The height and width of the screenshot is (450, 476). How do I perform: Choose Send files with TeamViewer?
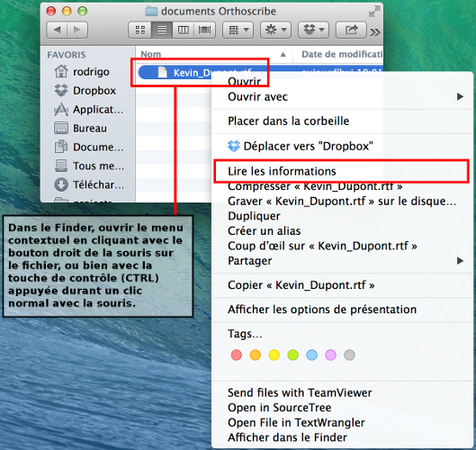[343, 392]
